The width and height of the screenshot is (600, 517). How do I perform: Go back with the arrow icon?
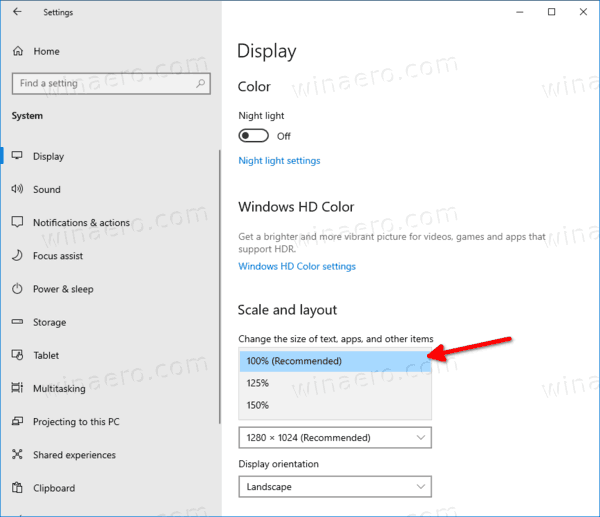17,12
